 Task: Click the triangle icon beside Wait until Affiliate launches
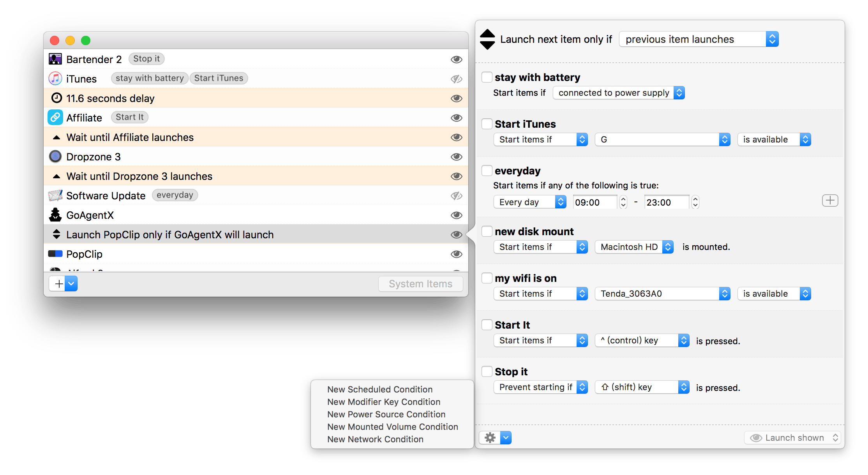click(56, 137)
